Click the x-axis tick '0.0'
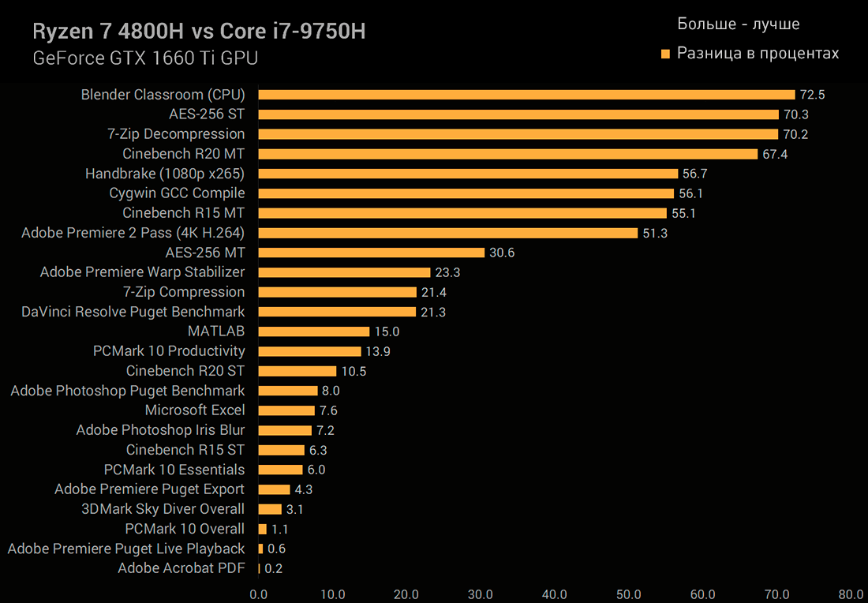868x603 pixels. 258,594
